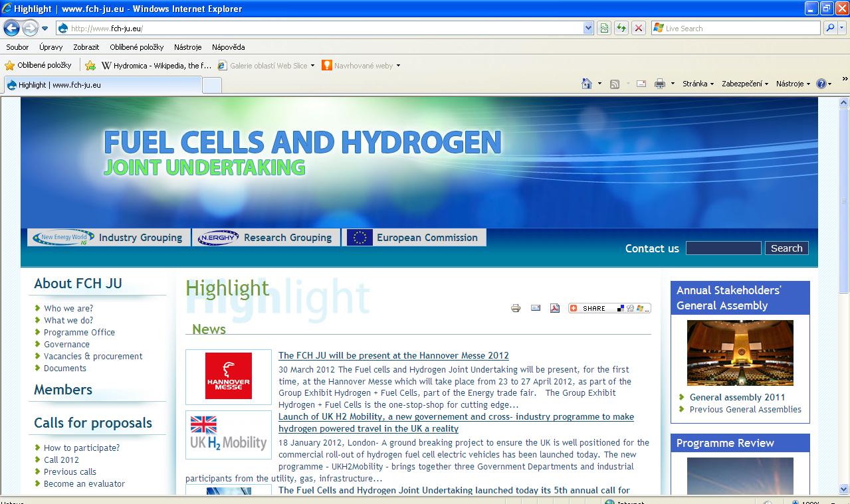Click the Hannover Messe logo thumbnail
The image size is (850, 504).
(x=229, y=377)
